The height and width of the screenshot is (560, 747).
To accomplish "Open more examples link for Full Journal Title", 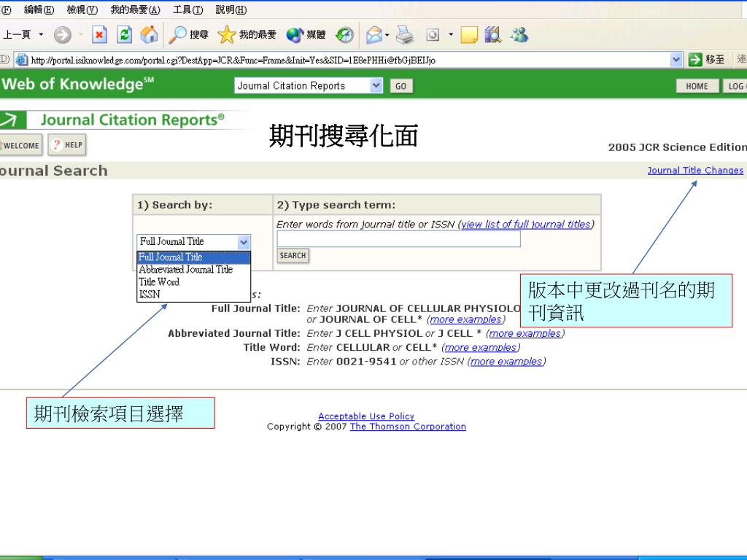I will coord(465,319).
